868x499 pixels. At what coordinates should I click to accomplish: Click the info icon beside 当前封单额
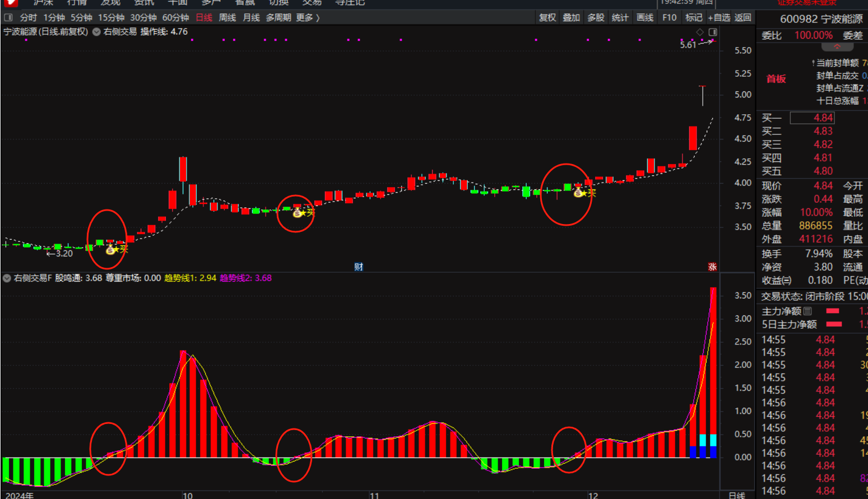[813, 63]
